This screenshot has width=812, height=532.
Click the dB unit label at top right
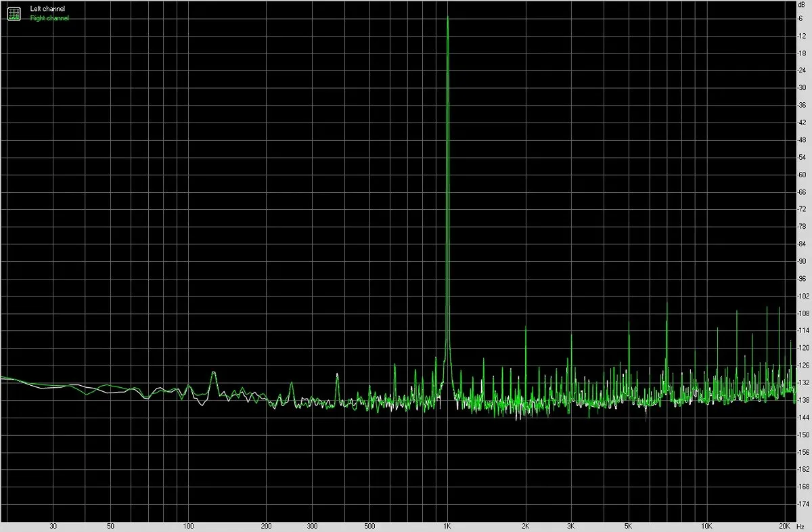pos(802,5)
